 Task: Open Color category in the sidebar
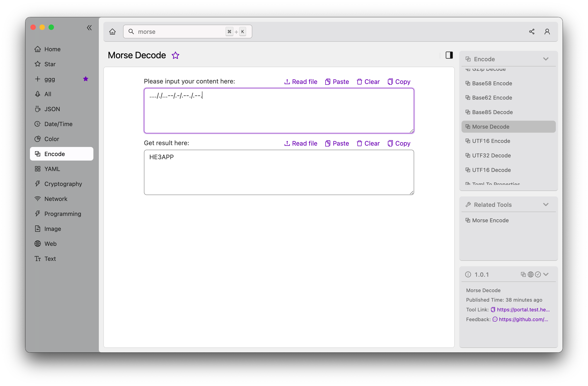pyautogui.click(x=61, y=139)
